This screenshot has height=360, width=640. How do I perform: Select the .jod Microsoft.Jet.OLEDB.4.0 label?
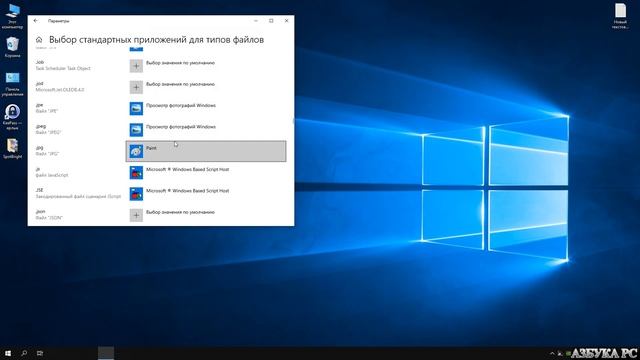[x=60, y=87]
